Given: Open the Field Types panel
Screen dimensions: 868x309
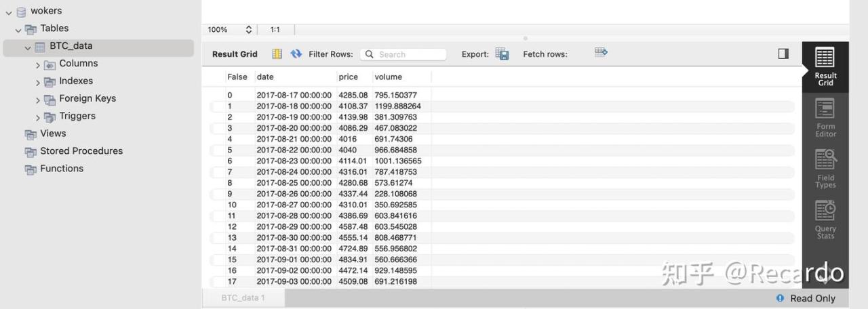Looking at the screenshot, I should (x=825, y=169).
